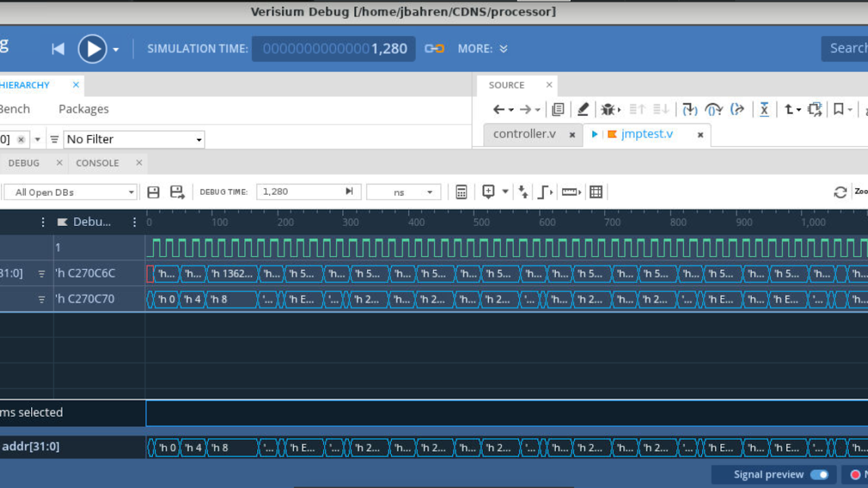Click the grid view icon in Debug toolbar

pyautogui.click(x=595, y=192)
